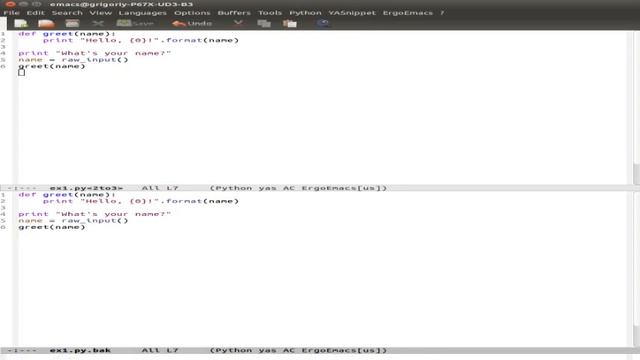Open the Languages menu
Viewport: 640px width, 360px height.
(x=142, y=13)
